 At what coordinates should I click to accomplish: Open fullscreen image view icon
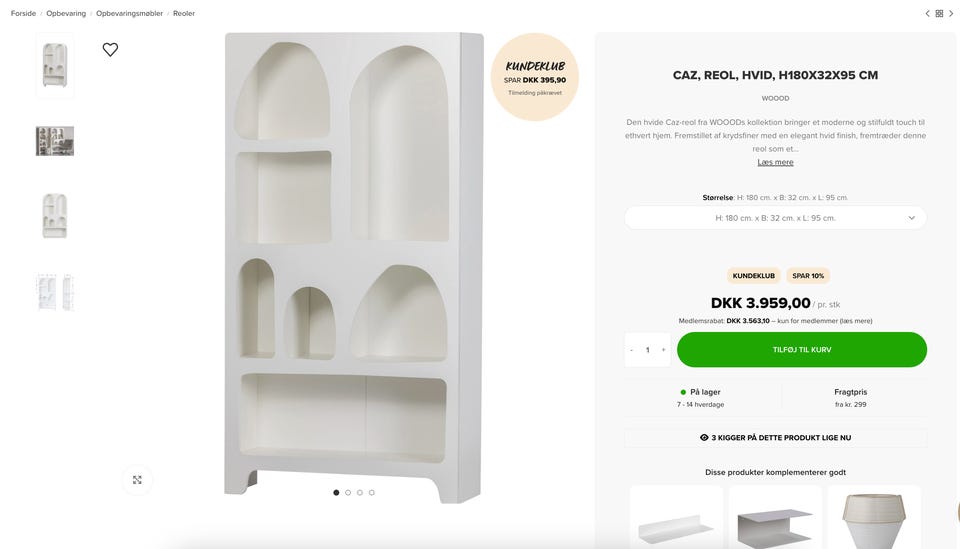pyautogui.click(x=137, y=480)
